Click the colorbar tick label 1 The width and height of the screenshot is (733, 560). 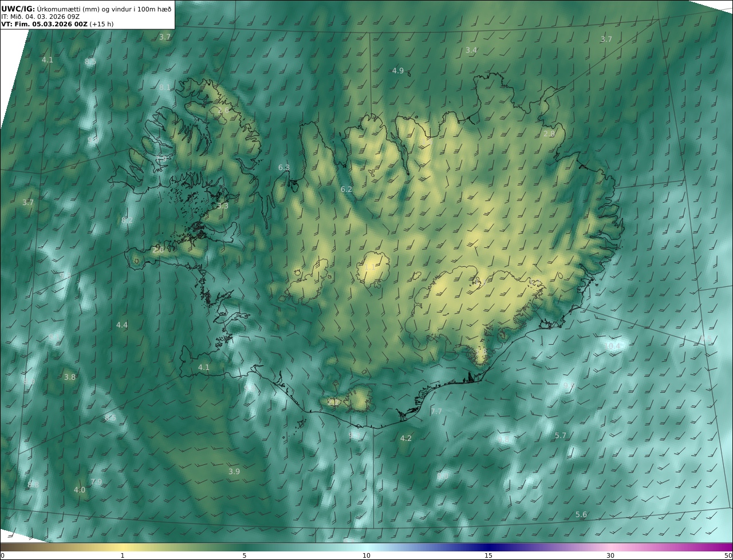point(123,556)
